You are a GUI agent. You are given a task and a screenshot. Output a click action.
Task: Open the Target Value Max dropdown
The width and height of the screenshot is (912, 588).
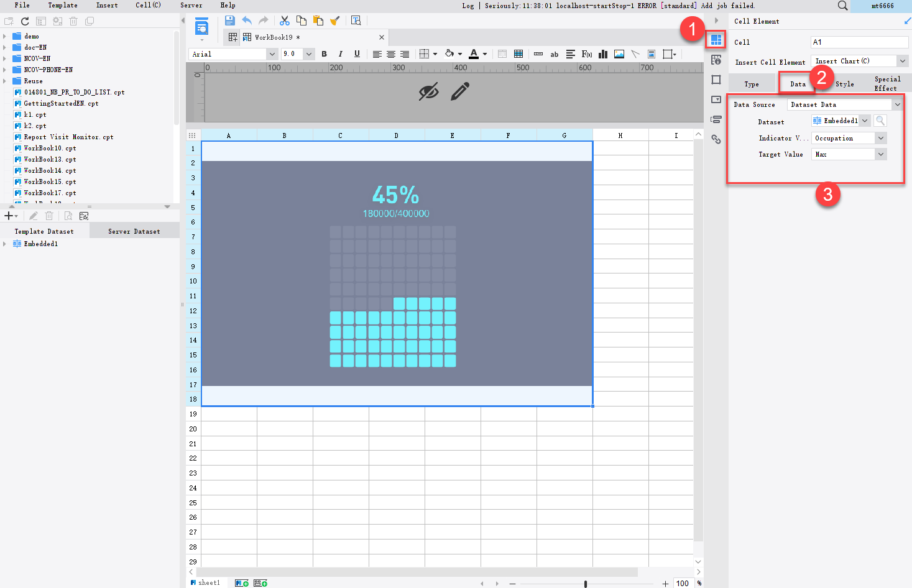[881, 154]
